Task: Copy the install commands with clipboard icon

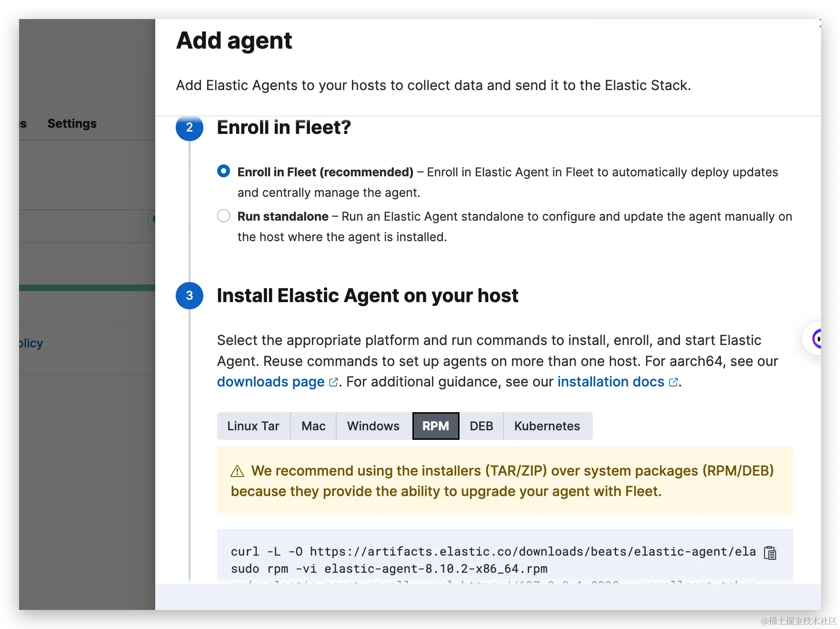Action: coord(770,553)
